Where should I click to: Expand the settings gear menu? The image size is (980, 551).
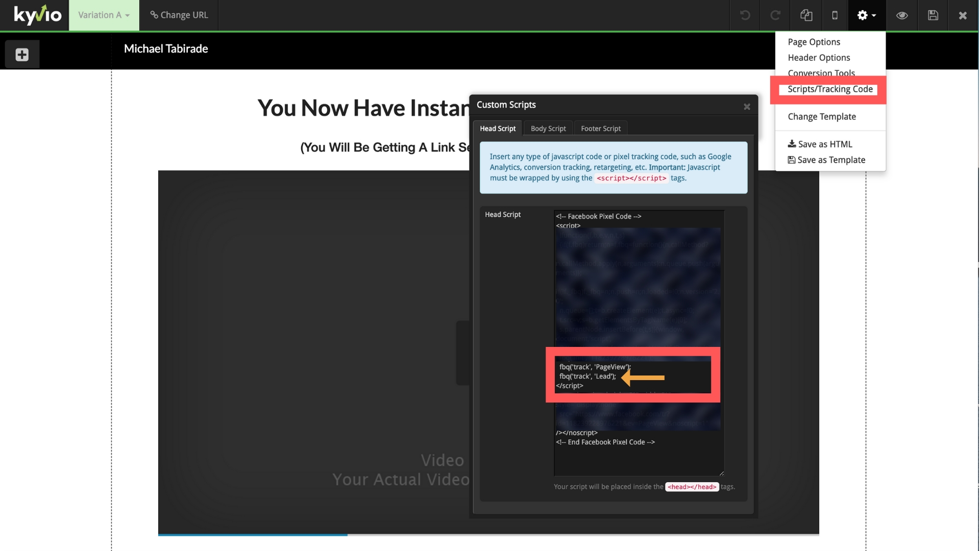coord(866,15)
